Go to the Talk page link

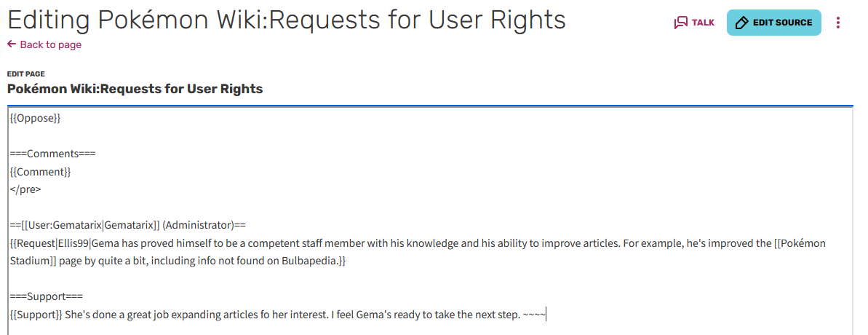coord(702,23)
